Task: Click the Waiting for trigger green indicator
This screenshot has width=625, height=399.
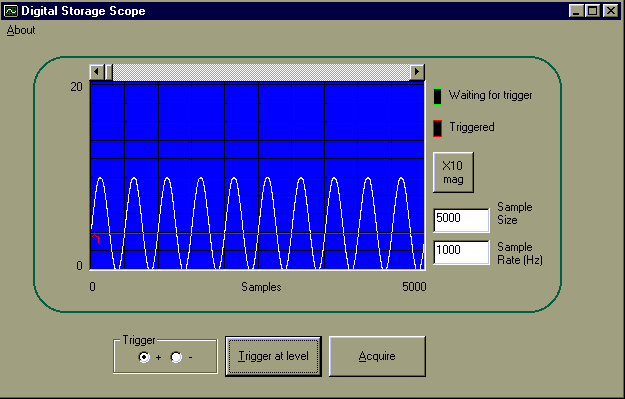Action: pyautogui.click(x=437, y=96)
